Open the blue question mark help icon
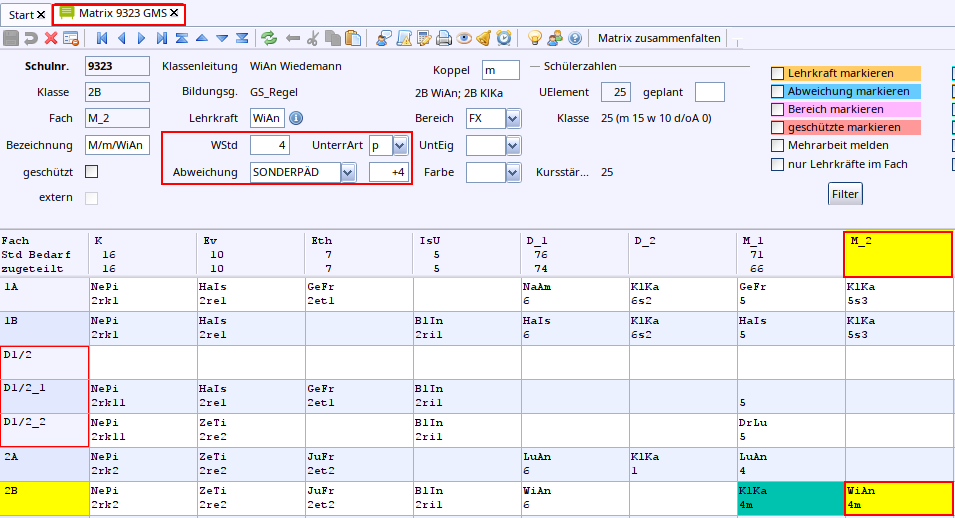This screenshot has height=518, width=955. point(575,39)
